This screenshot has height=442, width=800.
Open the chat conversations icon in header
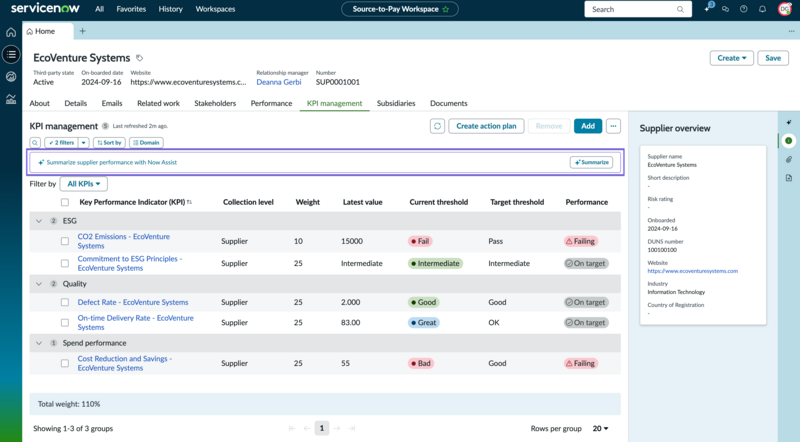click(725, 9)
